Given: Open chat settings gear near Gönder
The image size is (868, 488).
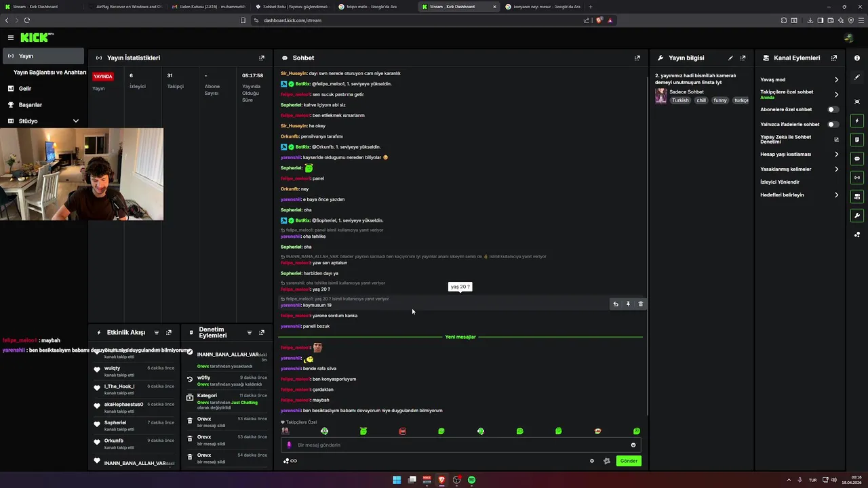Looking at the screenshot, I should [592, 461].
